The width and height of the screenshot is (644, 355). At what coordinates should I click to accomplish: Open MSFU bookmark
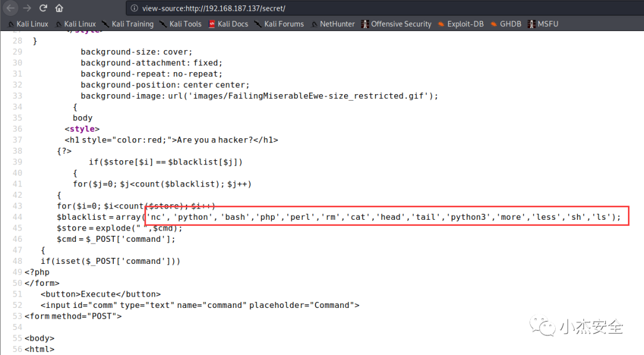(x=543, y=24)
